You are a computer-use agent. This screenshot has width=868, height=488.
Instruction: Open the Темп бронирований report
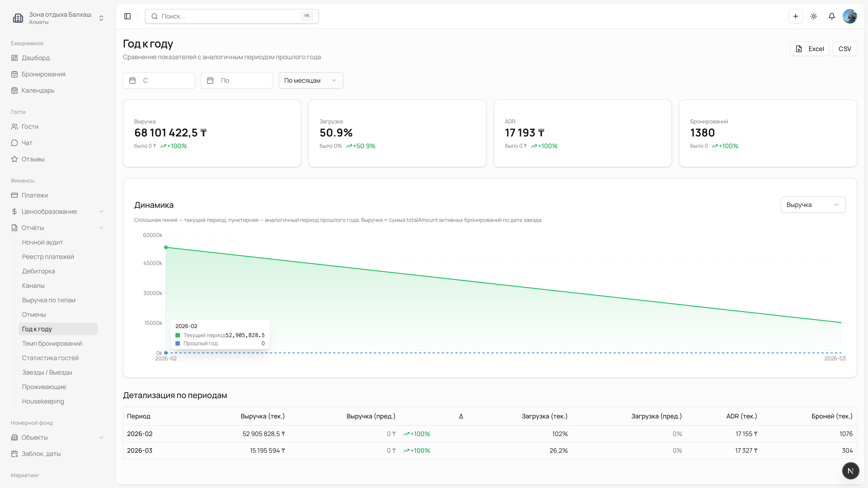[x=52, y=343]
